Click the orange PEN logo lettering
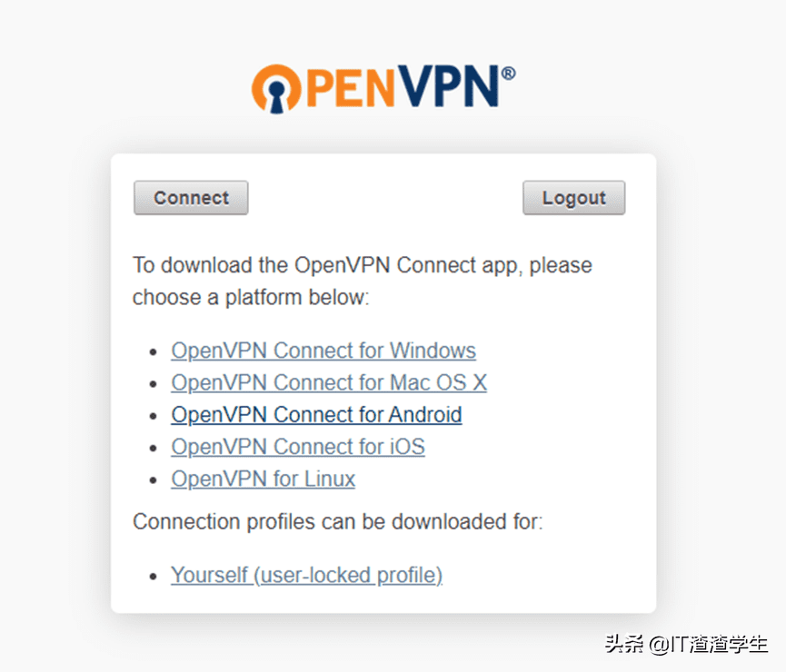 point(351,86)
